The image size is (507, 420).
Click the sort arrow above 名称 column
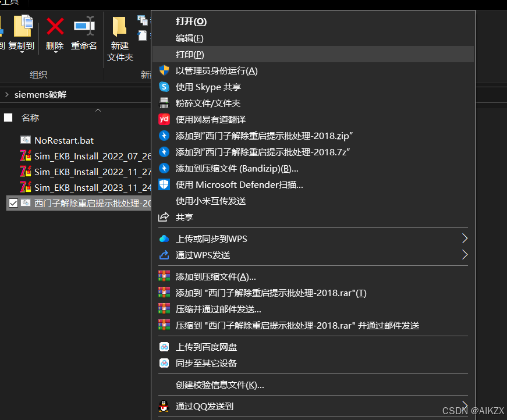point(98,110)
